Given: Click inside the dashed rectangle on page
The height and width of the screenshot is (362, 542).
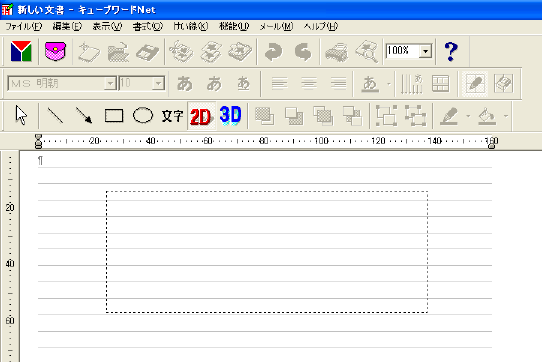Looking at the screenshot, I should point(267,252).
